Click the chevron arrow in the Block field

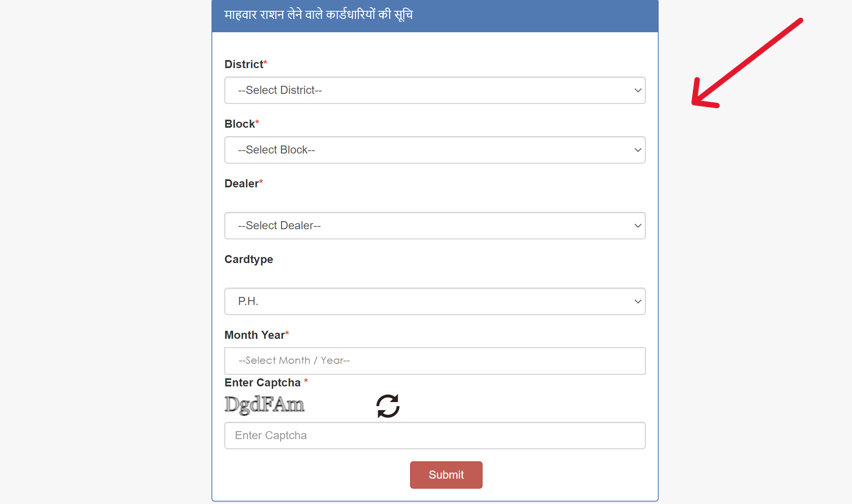click(638, 150)
